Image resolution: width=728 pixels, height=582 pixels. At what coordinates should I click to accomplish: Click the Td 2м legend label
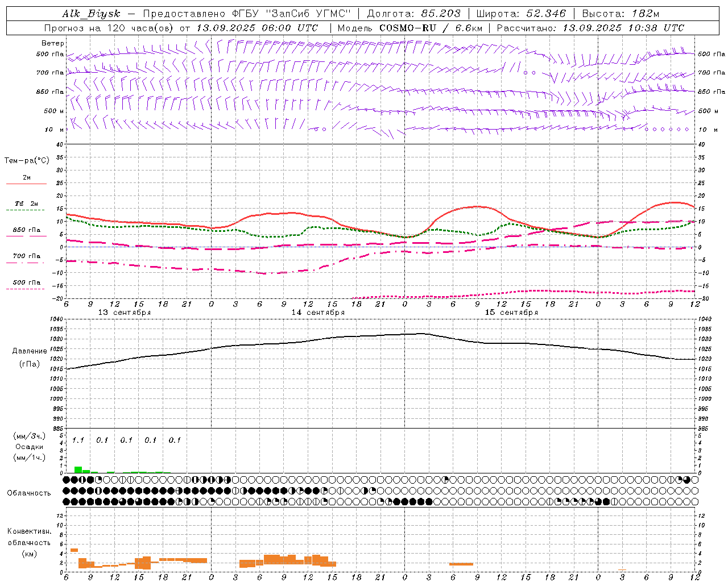click(26, 203)
